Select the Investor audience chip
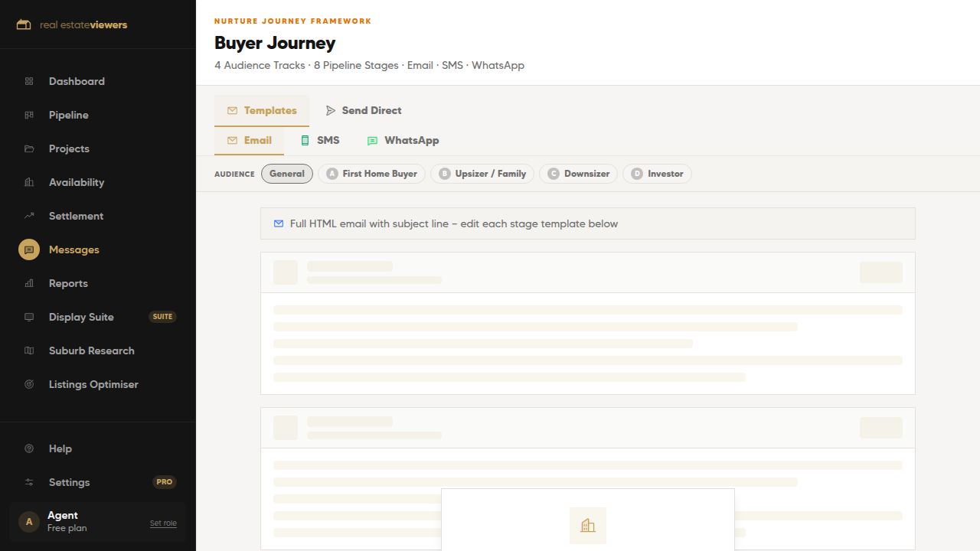The width and height of the screenshot is (980, 551). pos(657,174)
